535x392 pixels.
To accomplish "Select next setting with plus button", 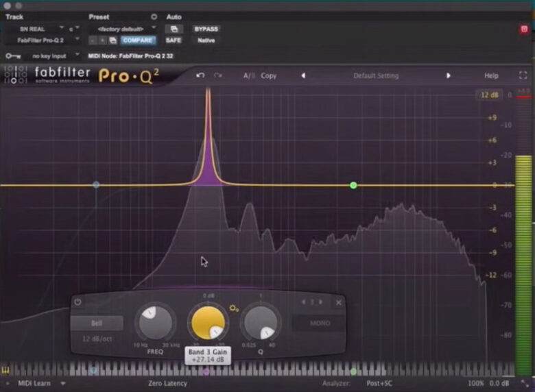I will pos(102,40).
